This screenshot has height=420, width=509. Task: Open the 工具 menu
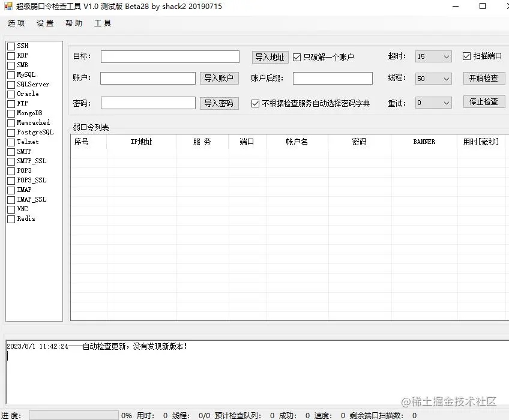[x=103, y=23]
